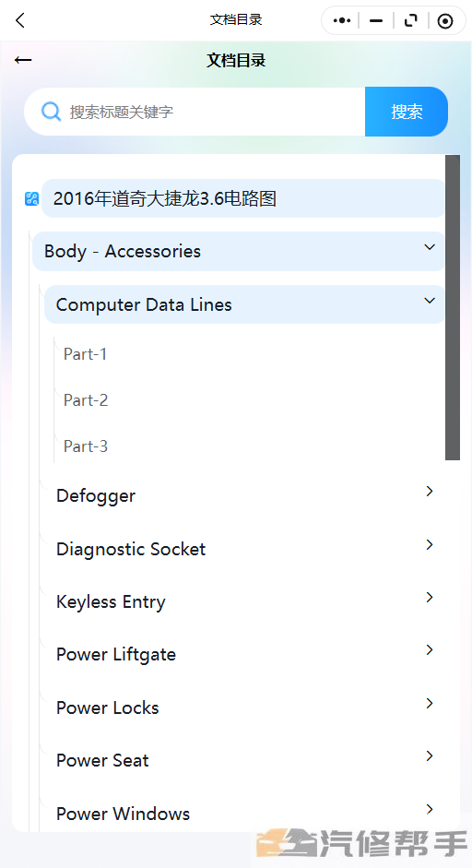Screen dimensions: 472x868
Task: Open the three-dots more options menu
Action: (342, 20)
